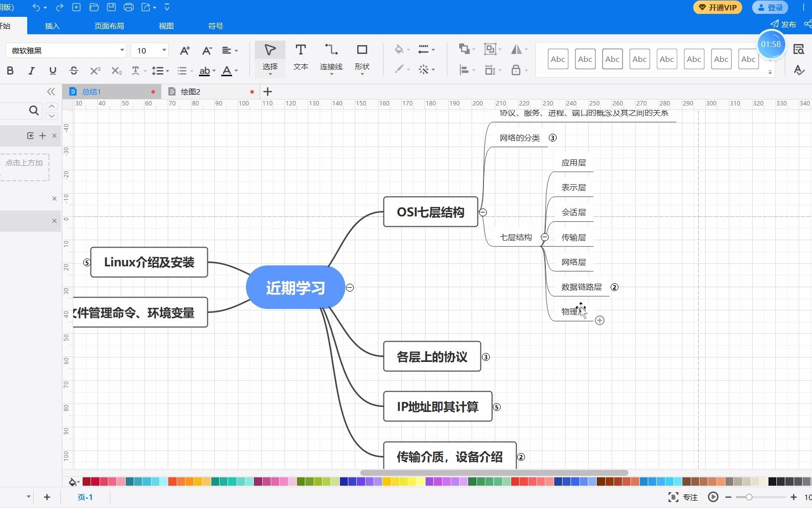Open the find and replace icon at right

tap(798, 50)
